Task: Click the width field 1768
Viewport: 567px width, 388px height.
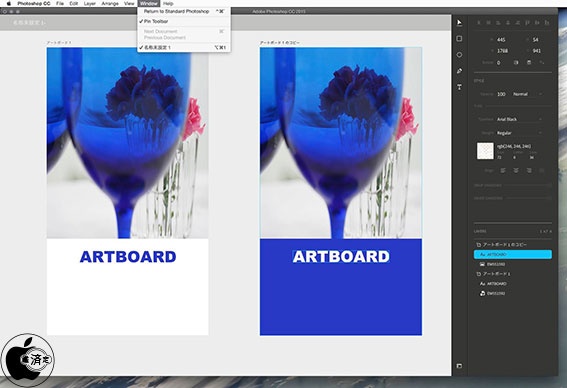Action: (x=503, y=51)
